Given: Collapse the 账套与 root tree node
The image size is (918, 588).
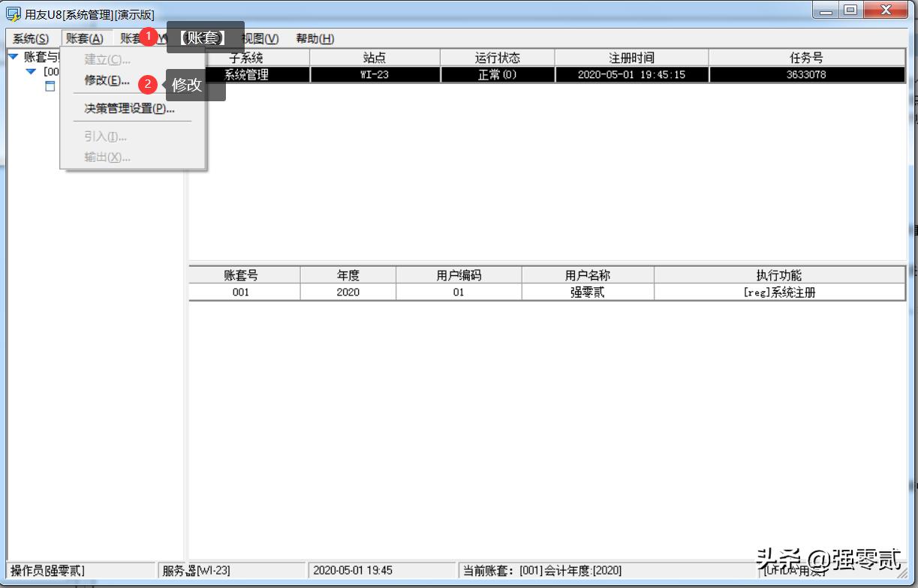Looking at the screenshot, I should click(x=13, y=56).
